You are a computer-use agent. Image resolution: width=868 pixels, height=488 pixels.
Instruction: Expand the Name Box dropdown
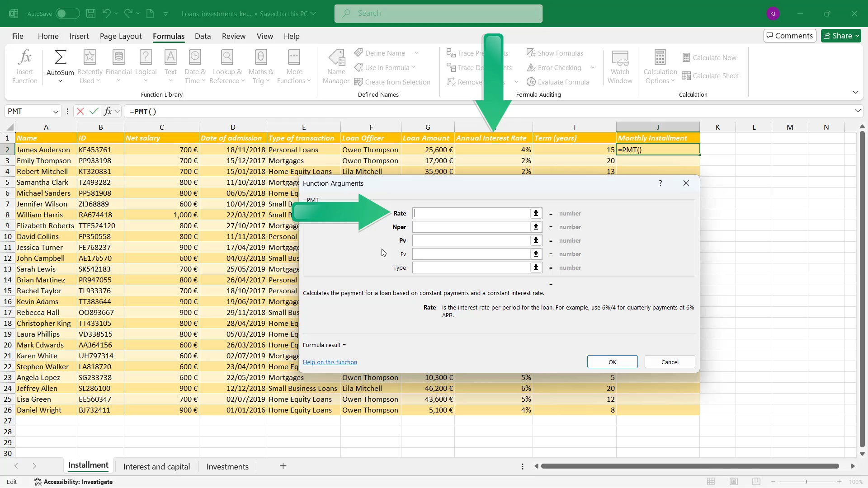click(56, 111)
